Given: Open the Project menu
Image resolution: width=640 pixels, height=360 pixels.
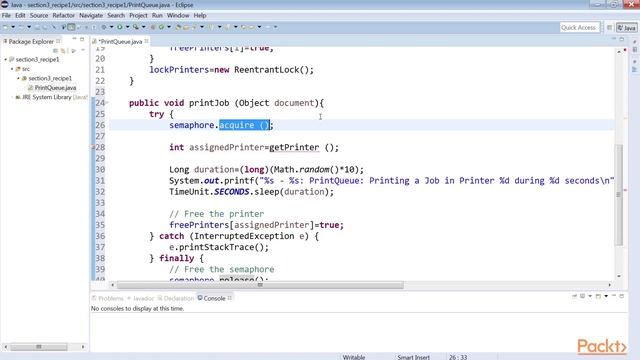Looking at the screenshot, I should click(138, 16).
